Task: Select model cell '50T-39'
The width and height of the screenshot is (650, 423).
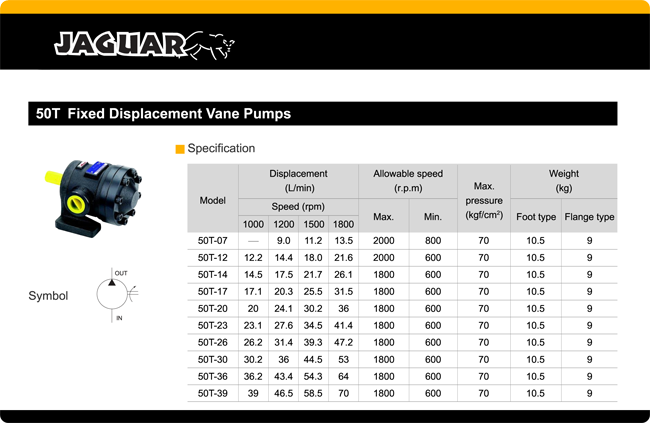Action: pos(213,393)
